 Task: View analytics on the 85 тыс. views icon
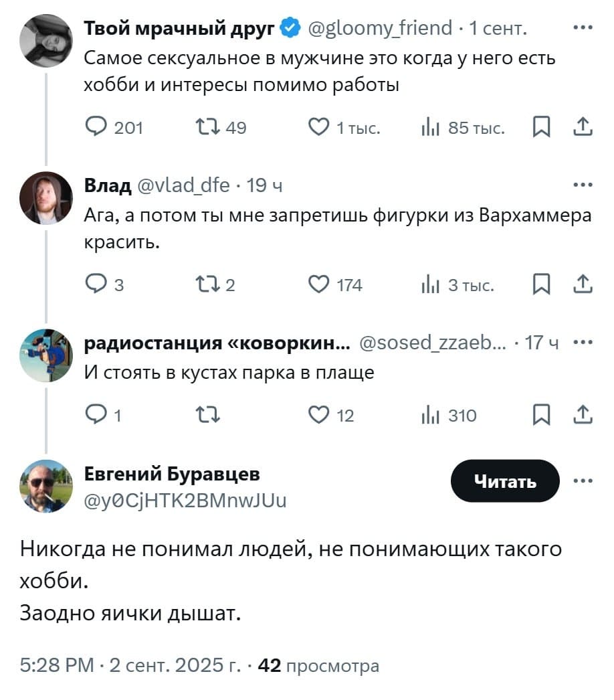click(x=429, y=127)
